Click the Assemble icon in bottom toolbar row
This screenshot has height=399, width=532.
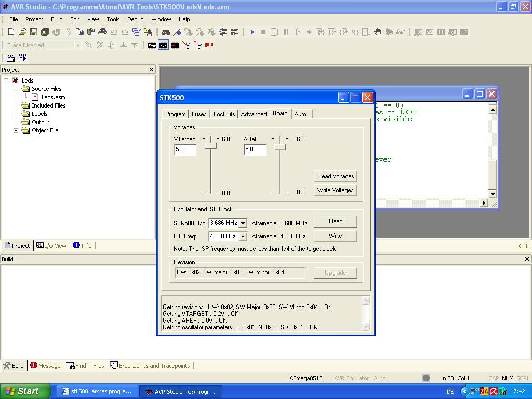[x=10, y=58]
